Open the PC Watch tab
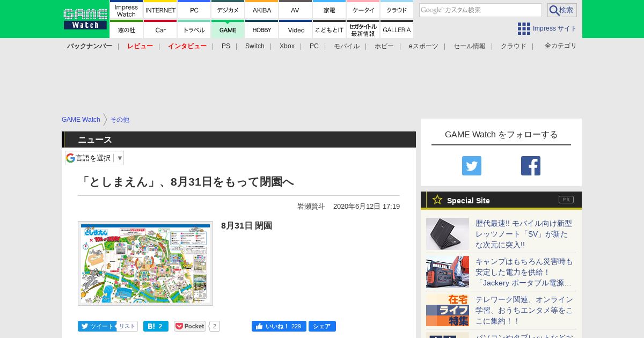Screen dimensions: 644x338 (x=194, y=10)
